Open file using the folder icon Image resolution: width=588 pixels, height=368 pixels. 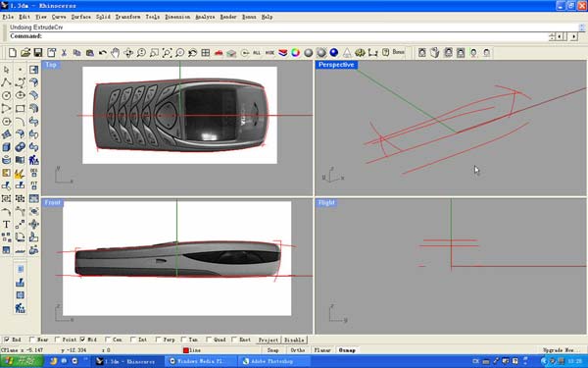(x=25, y=53)
